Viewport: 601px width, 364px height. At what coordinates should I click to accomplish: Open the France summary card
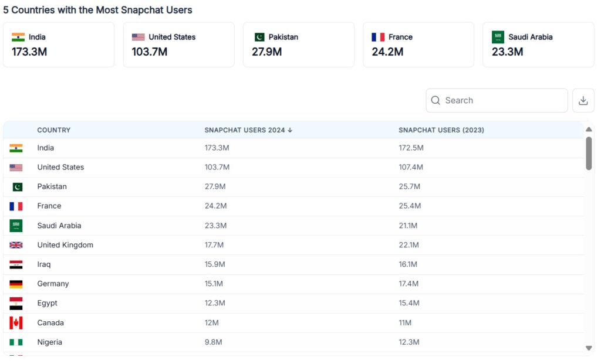click(x=418, y=45)
